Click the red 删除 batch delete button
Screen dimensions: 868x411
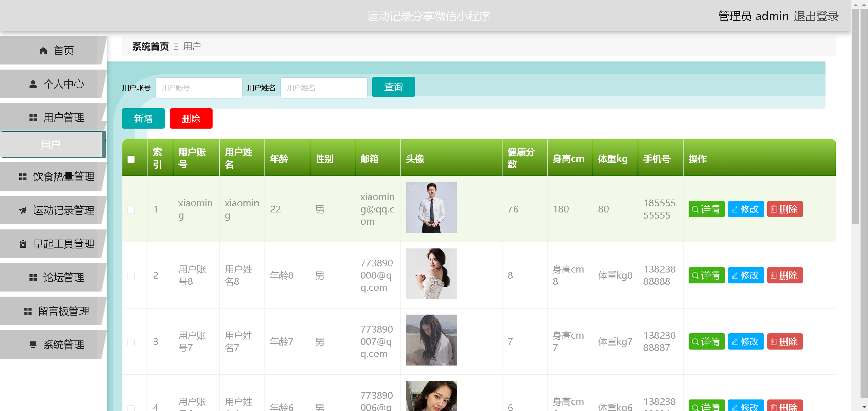coord(191,118)
